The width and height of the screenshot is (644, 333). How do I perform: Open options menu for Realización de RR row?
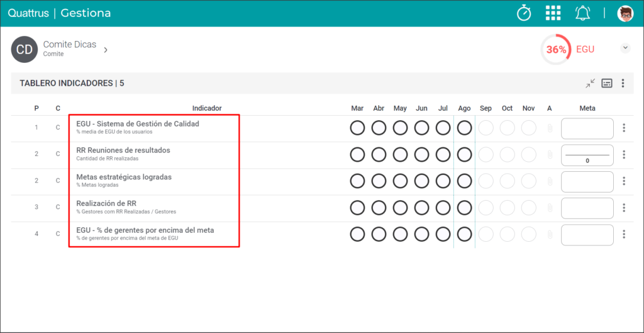(x=624, y=208)
